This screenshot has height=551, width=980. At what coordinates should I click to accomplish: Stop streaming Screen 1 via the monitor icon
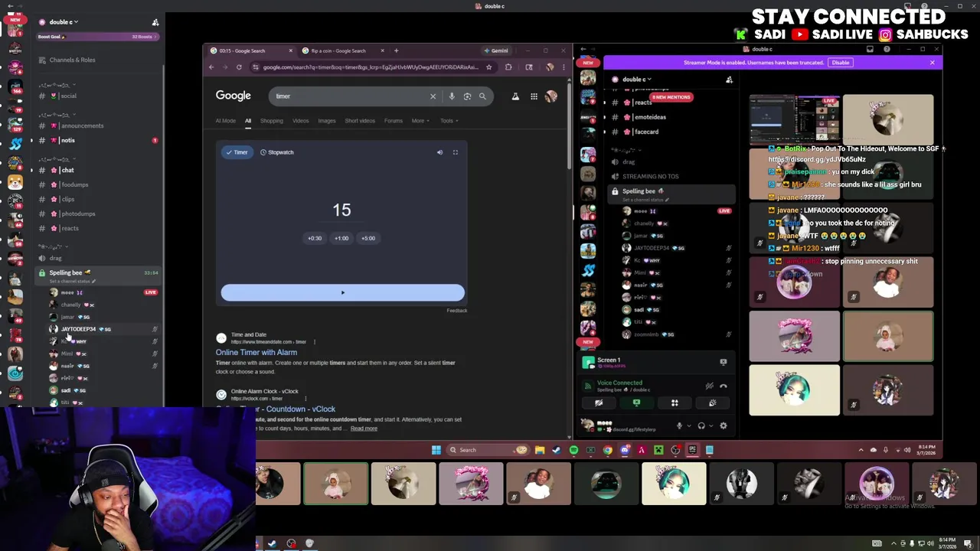[723, 362]
